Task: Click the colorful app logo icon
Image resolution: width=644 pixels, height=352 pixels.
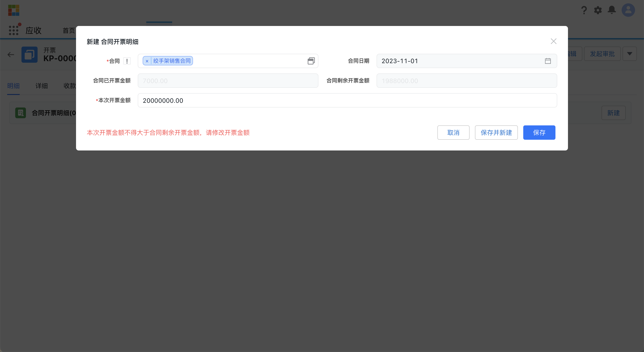Action: point(13,10)
